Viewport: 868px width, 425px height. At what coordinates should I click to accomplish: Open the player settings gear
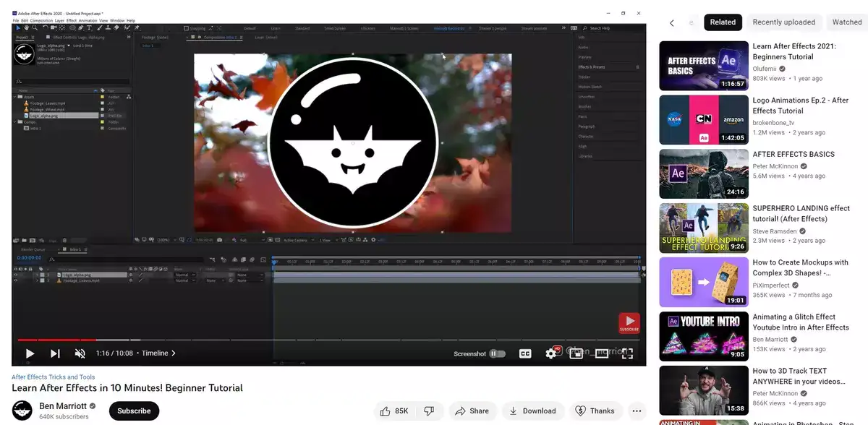(x=551, y=353)
